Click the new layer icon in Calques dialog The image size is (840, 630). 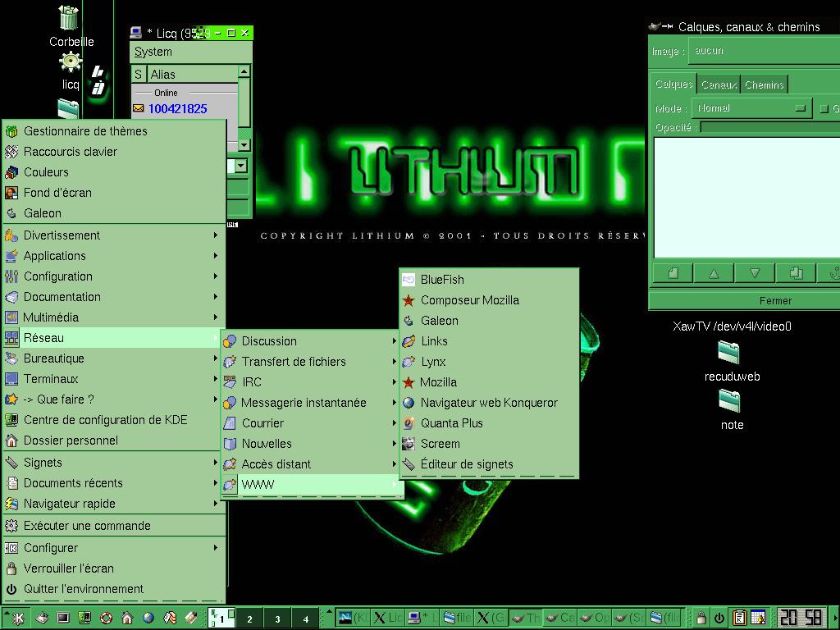[673, 273]
